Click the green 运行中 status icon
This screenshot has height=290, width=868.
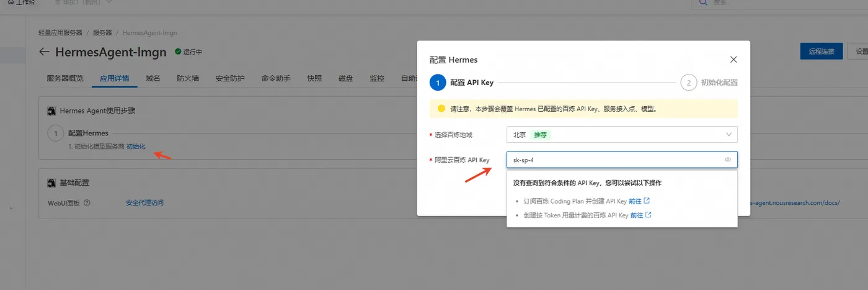(178, 52)
